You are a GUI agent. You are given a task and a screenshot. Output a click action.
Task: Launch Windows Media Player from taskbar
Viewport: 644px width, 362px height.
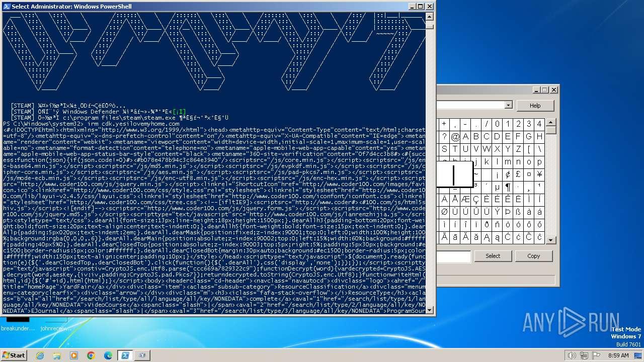point(74,355)
